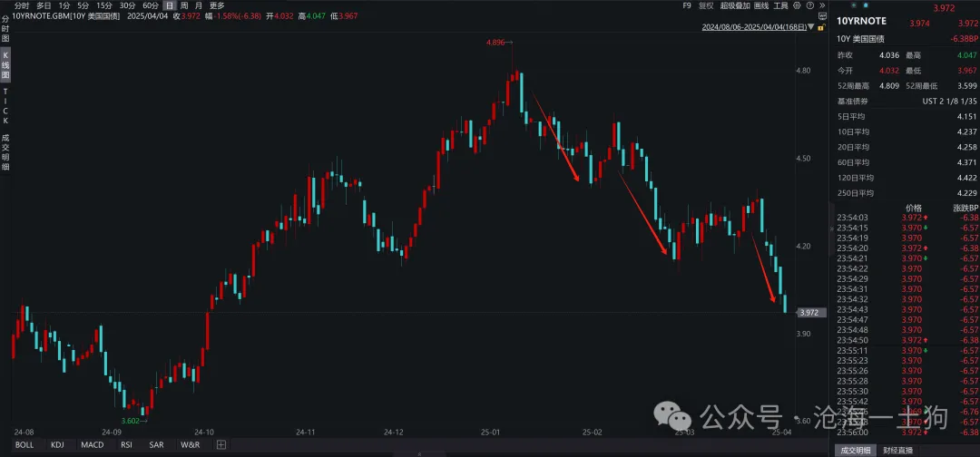Select the MACD indicator tab
This screenshot has height=457, width=980.
point(92,445)
